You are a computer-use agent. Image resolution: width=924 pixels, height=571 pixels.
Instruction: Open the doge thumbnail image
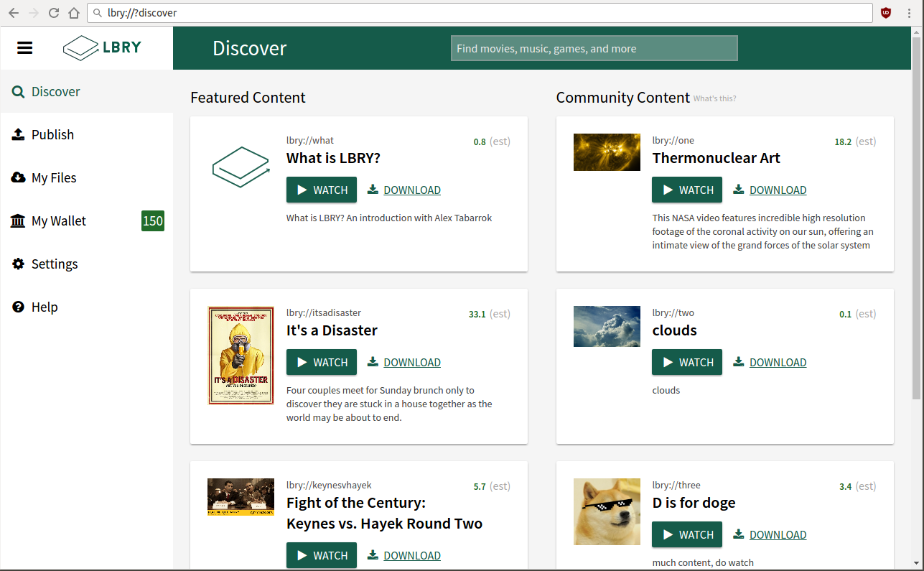(607, 511)
